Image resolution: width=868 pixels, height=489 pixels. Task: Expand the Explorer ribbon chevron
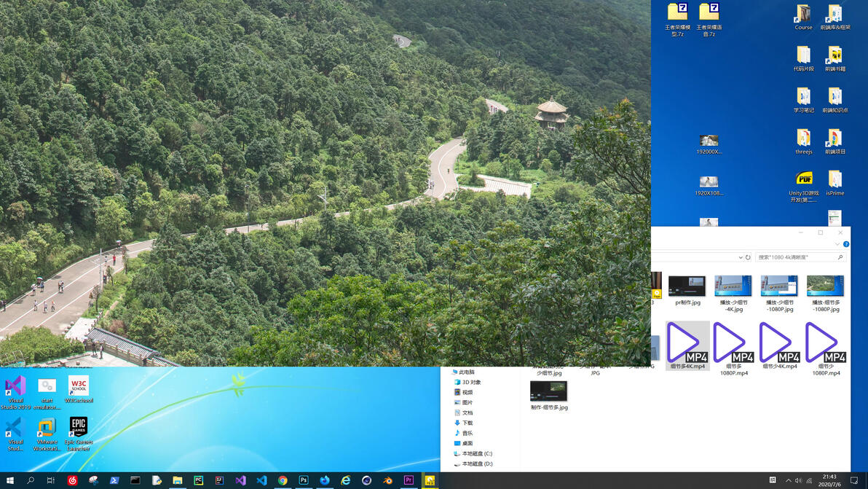tap(837, 244)
